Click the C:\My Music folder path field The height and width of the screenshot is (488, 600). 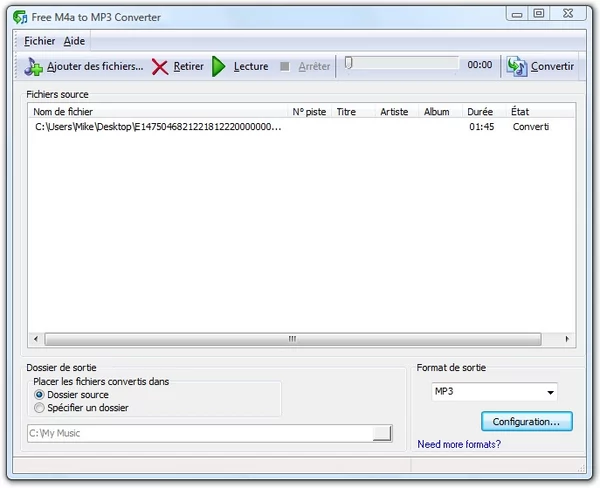coord(199,433)
